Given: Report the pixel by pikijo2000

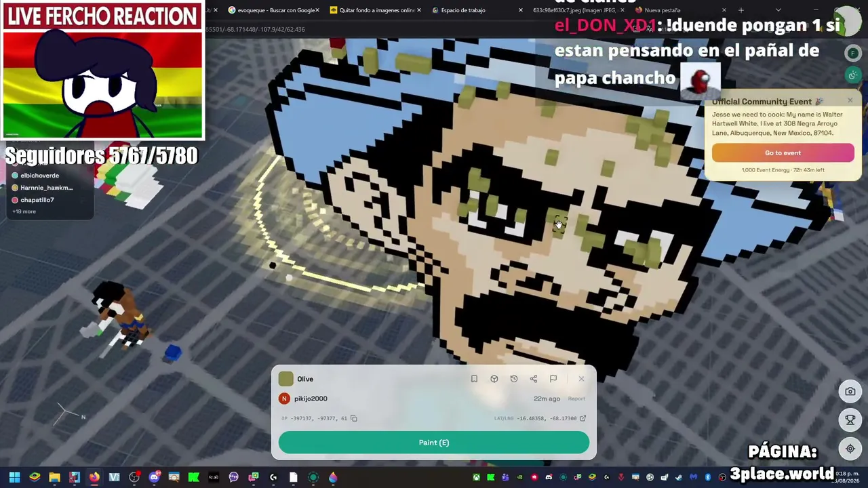Looking at the screenshot, I should (x=576, y=399).
